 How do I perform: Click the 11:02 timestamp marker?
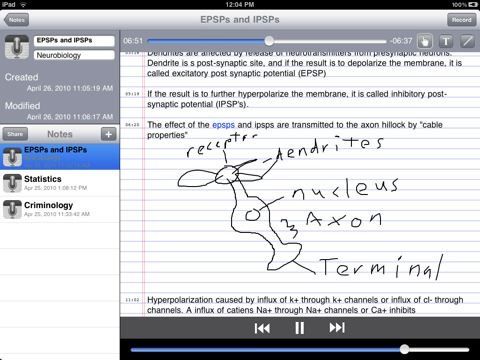(132, 300)
